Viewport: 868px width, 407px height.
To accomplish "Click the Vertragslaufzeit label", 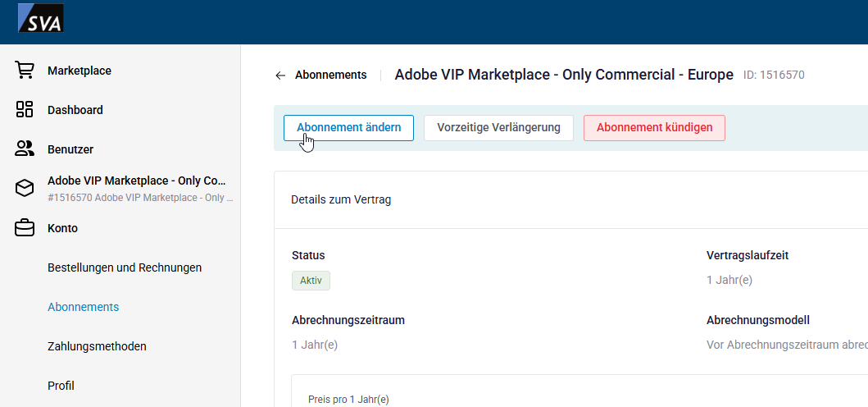I will pos(748,256).
